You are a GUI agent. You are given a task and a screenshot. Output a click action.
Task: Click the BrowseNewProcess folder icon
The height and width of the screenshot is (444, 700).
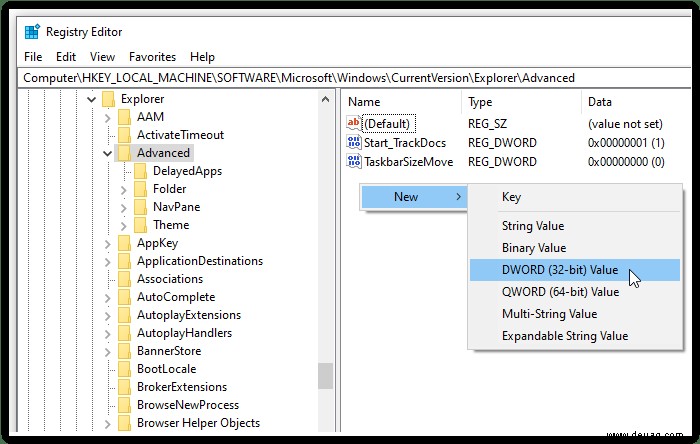tap(125, 405)
